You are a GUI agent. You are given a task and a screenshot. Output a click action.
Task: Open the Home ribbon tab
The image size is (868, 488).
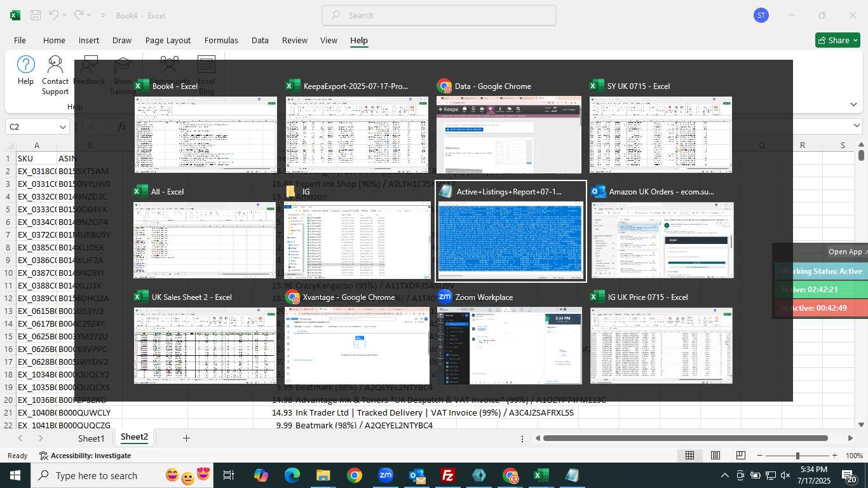54,40
